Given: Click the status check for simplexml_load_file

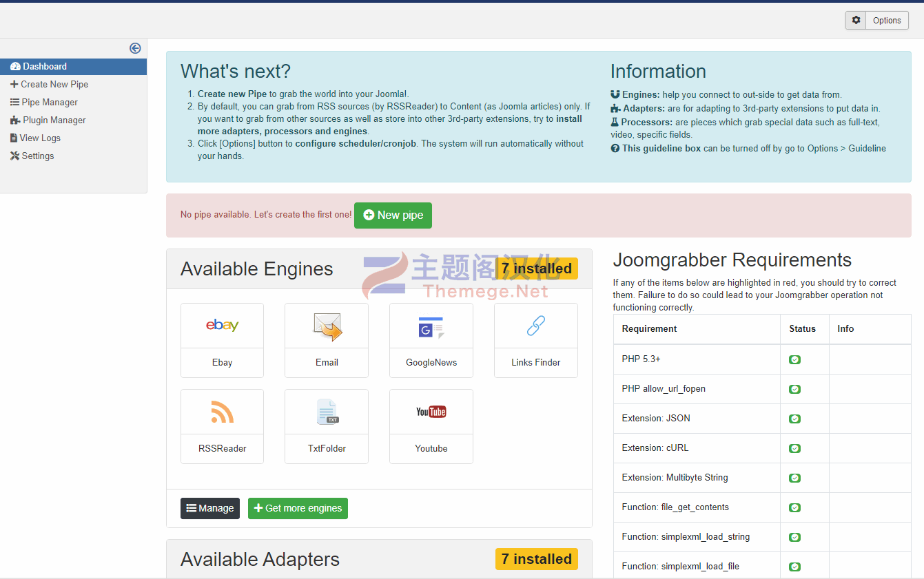Looking at the screenshot, I should tap(794, 567).
